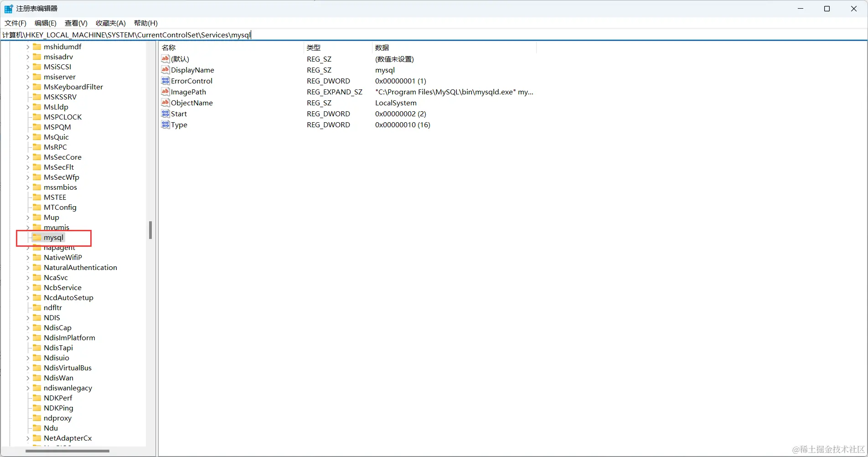Select the Ndisuio tree item
This screenshot has height=457, width=868.
tap(57, 358)
